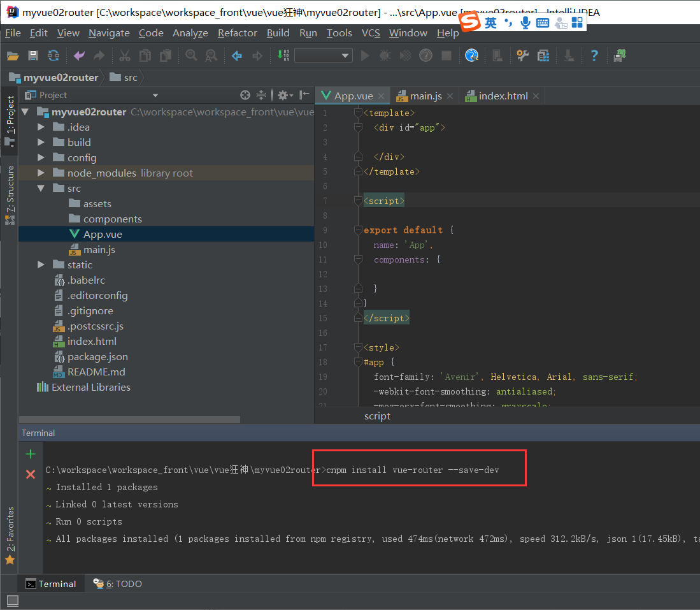Close terminal session with red X
Viewport: 700px width, 610px height.
[x=31, y=474]
